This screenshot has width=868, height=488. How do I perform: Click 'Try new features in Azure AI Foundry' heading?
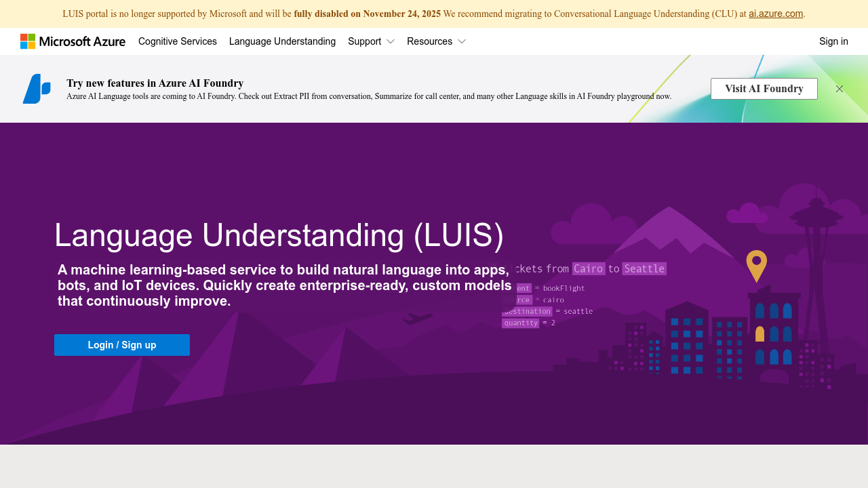155,83
